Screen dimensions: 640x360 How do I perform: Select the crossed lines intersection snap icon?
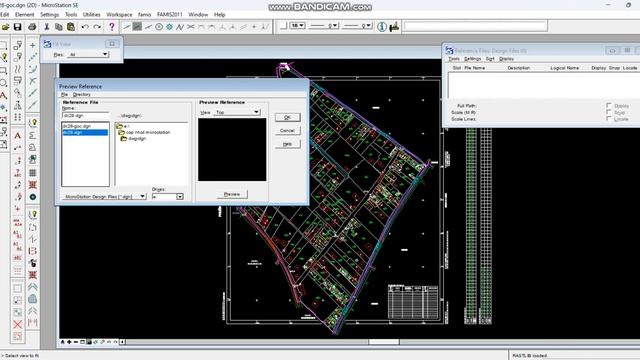click(191, 27)
